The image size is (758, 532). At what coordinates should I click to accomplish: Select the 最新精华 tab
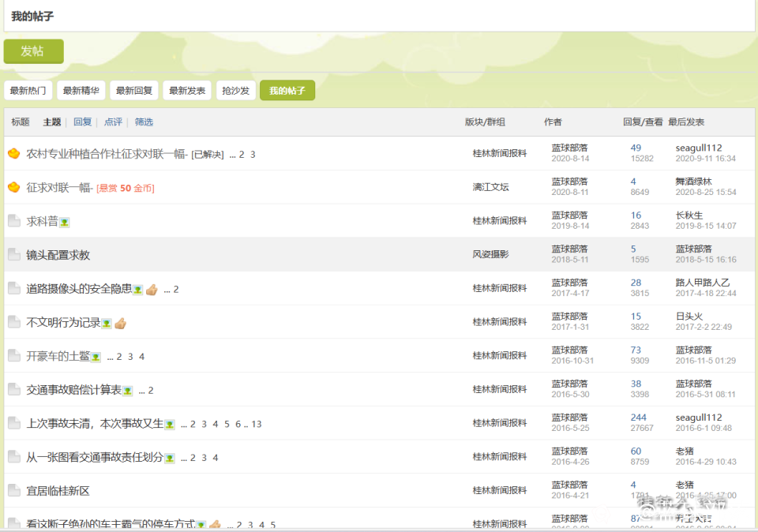(x=81, y=91)
